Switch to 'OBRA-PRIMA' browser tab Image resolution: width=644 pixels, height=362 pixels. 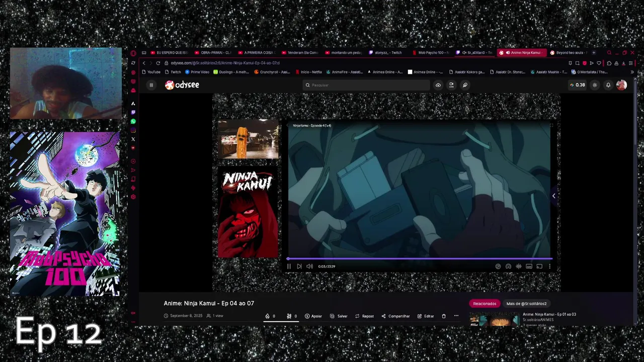(213, 53)
